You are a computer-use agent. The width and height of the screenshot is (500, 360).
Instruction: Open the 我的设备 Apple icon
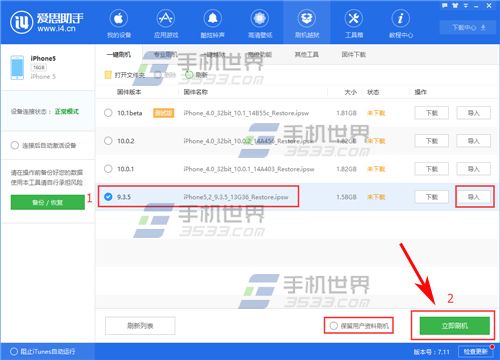119,19
